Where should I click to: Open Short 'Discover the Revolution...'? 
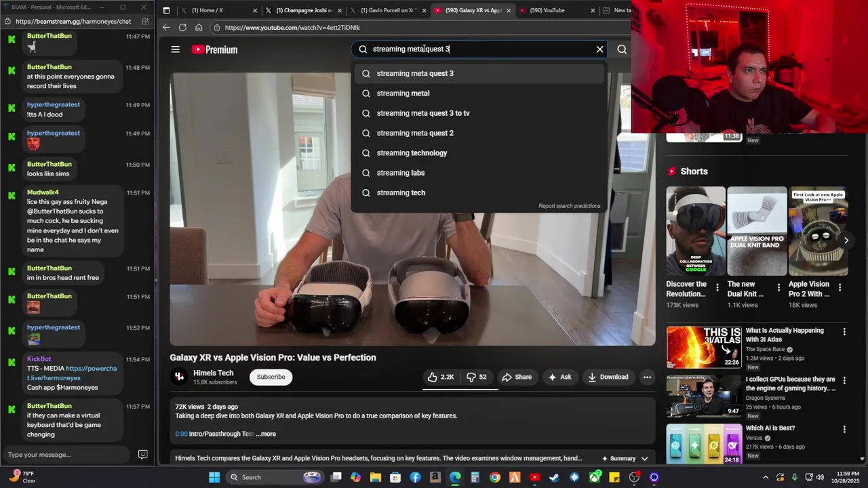pos(696,231)
